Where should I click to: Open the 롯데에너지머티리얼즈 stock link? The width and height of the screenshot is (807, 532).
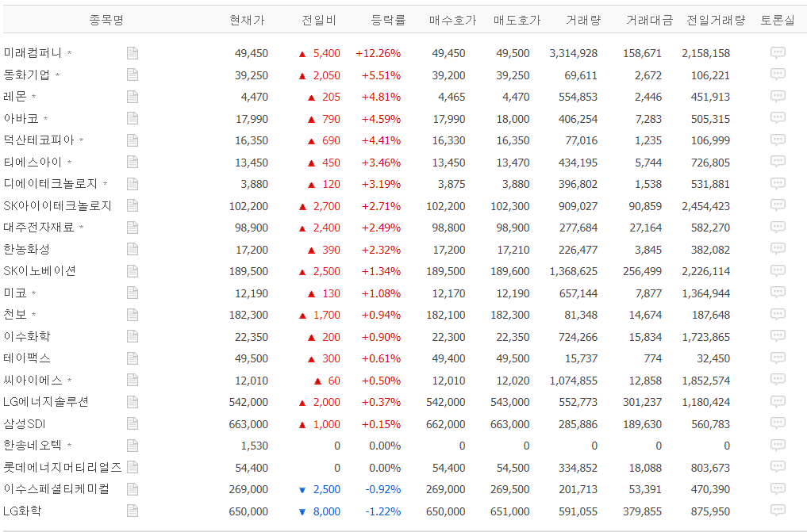[x=62, y=468]
